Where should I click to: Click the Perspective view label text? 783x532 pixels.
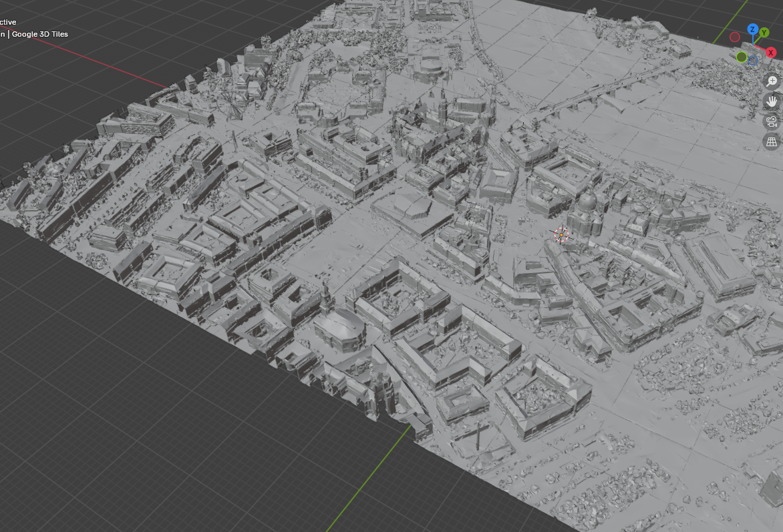pyautogui.click(x=8, y=22)
